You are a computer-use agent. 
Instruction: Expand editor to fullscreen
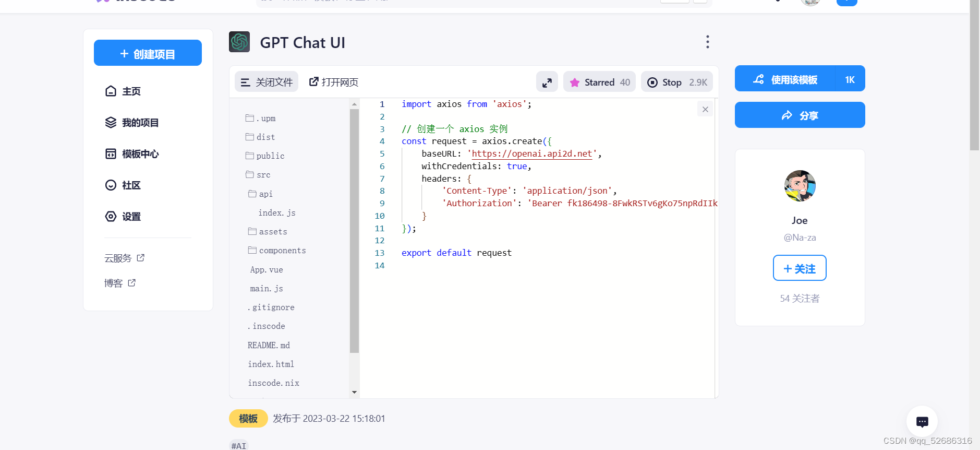[547, 82]
